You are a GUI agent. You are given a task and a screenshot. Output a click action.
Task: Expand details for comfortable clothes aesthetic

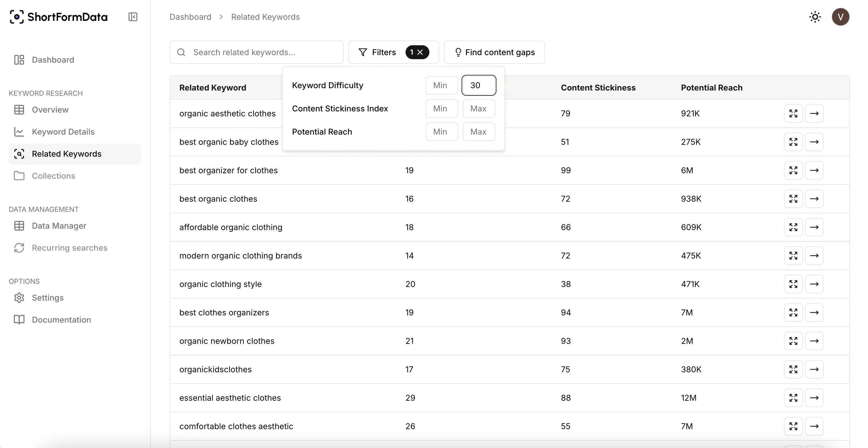click(x=793, y=427)
